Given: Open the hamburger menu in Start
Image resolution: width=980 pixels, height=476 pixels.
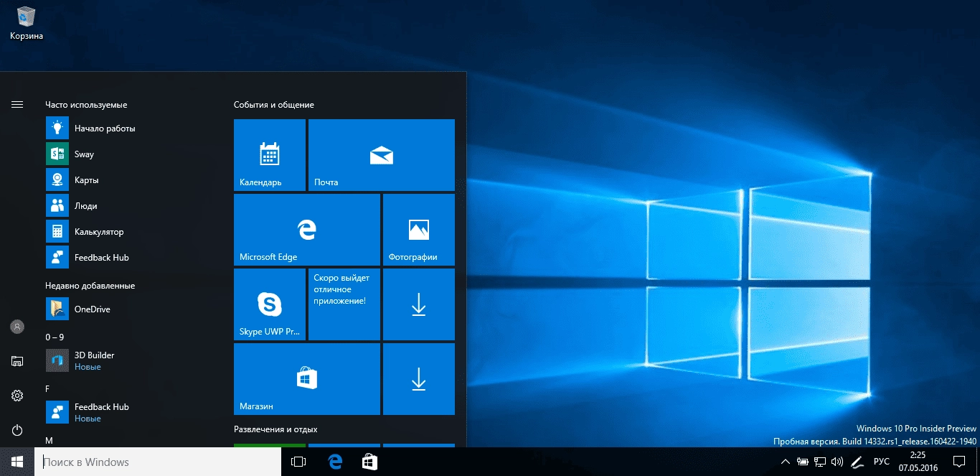Looking at the screenshot, I should pos(17,105).
